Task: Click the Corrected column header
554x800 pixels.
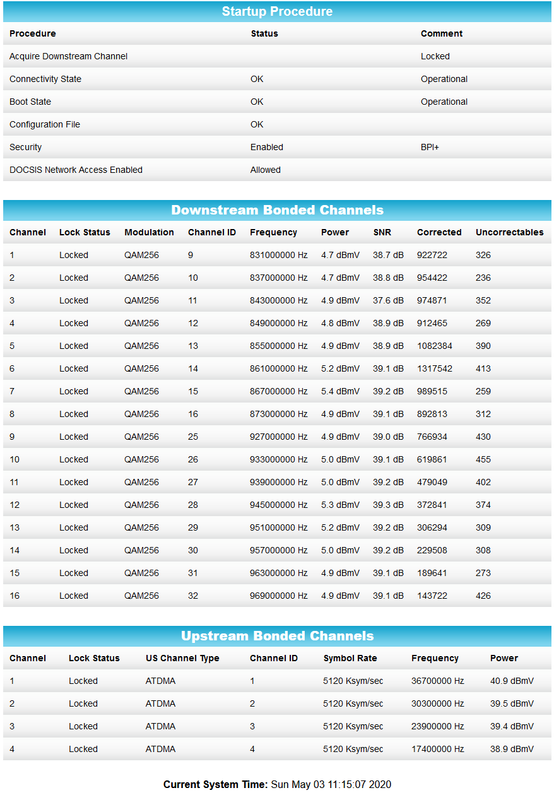Action: tap(439, 232)
